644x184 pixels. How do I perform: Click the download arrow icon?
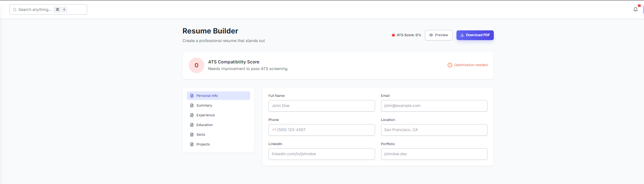[x=462, y=35]
